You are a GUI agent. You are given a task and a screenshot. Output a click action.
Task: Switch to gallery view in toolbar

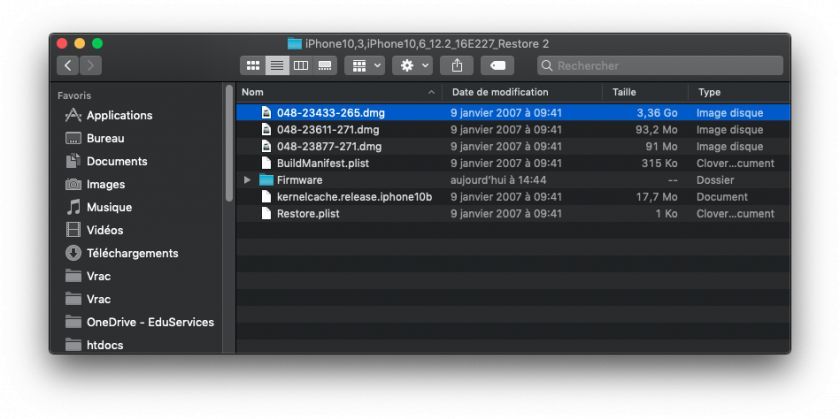click(x=324, y=65)
